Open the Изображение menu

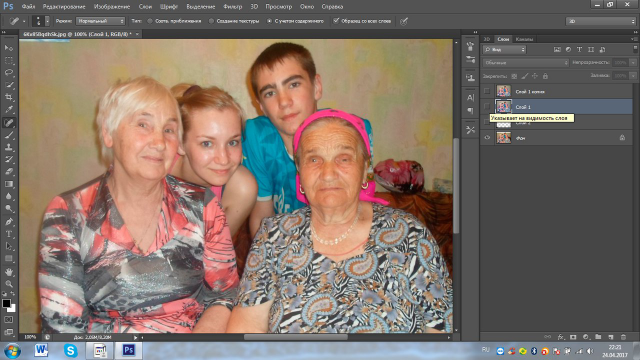(x=112, y=7)
